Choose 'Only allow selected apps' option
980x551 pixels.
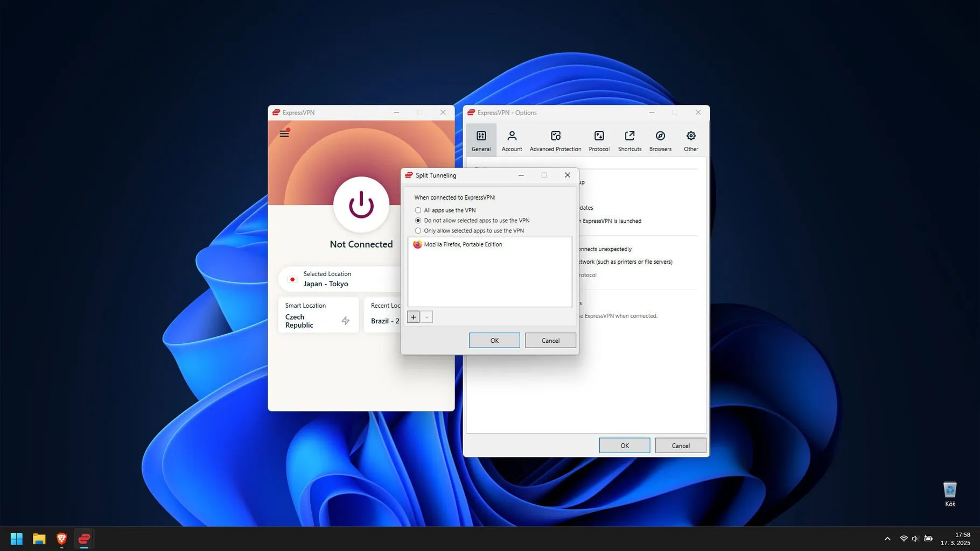pos(418,231)
